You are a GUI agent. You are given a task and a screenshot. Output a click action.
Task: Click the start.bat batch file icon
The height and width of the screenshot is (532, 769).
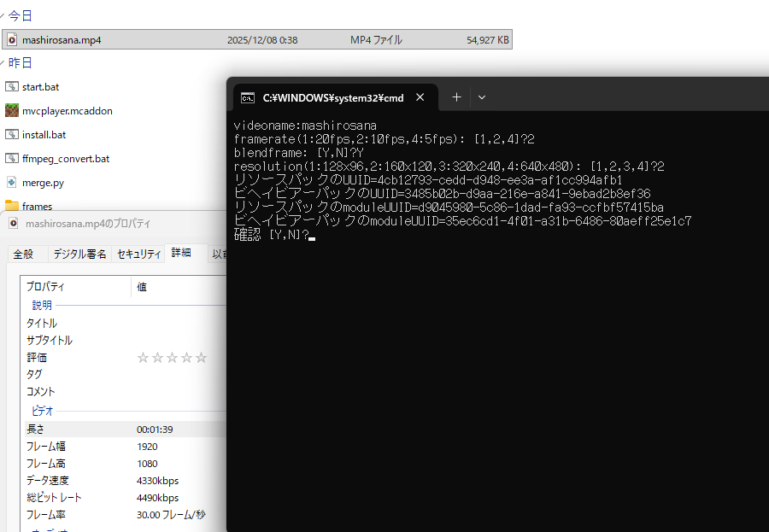click(12, 87)
